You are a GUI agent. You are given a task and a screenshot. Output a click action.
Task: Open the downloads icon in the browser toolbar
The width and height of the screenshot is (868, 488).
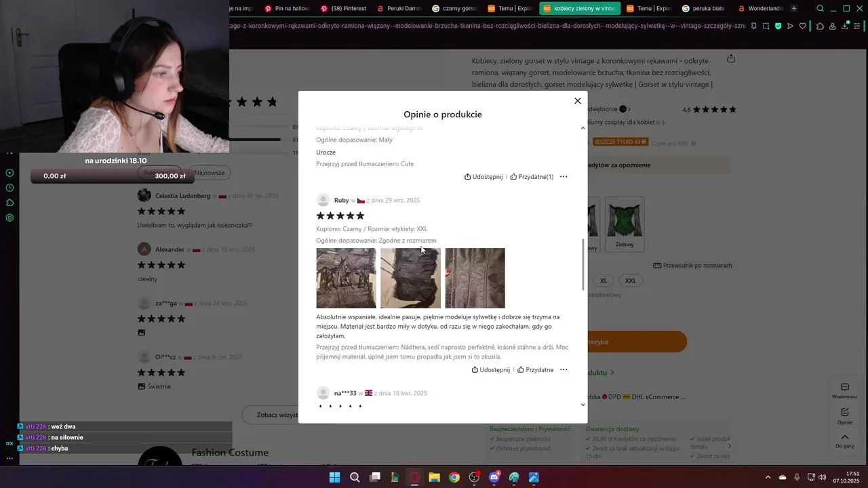[845, 26]
